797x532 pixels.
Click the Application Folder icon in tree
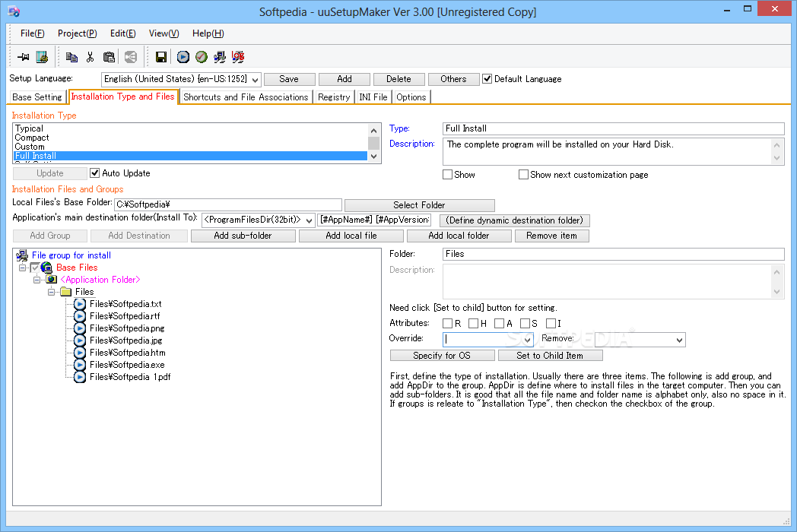tap(52, 280)
